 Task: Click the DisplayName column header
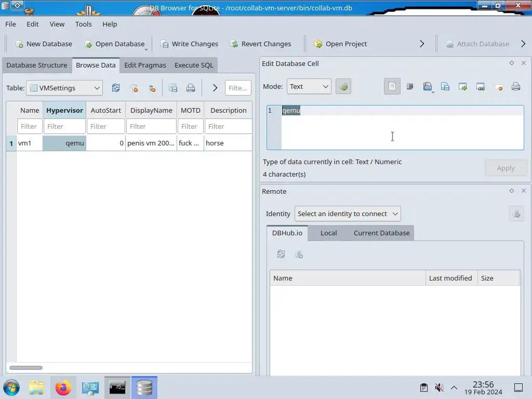click(151, 110)
